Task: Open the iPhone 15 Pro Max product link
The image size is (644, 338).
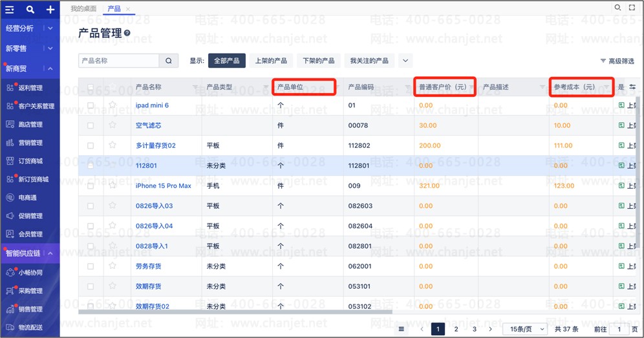Action: coord(164,185)
